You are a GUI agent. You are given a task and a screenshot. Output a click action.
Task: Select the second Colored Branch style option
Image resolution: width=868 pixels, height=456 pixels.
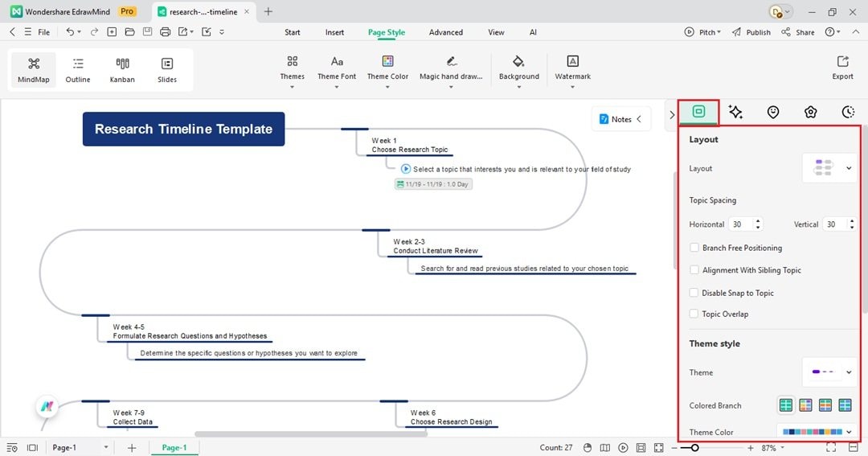click(805, 405)
